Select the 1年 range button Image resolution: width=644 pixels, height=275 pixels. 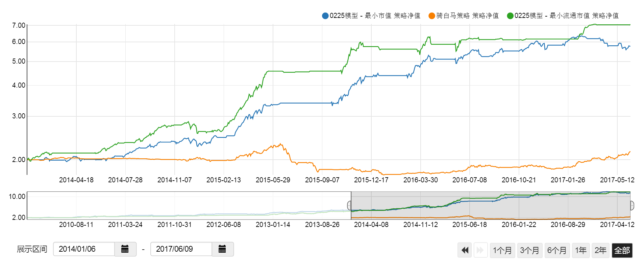(581, 250)
